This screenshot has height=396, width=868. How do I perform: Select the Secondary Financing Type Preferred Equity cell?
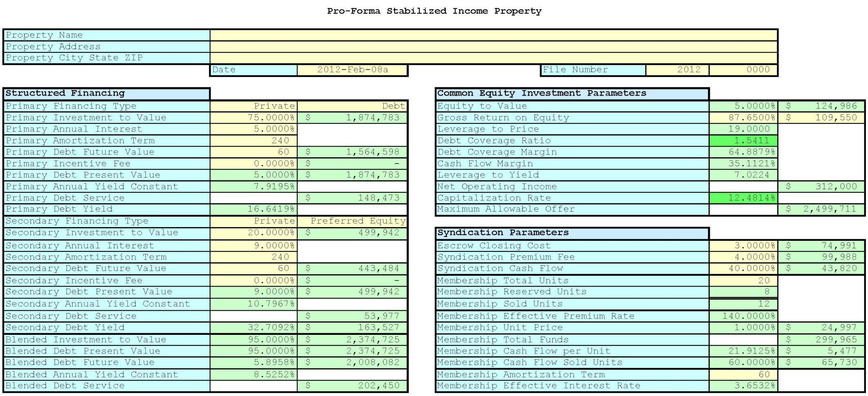tap(351, 221)
